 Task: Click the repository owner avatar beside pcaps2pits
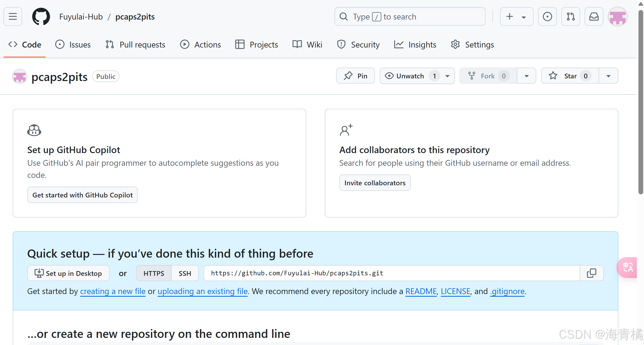tap(20, 77)
